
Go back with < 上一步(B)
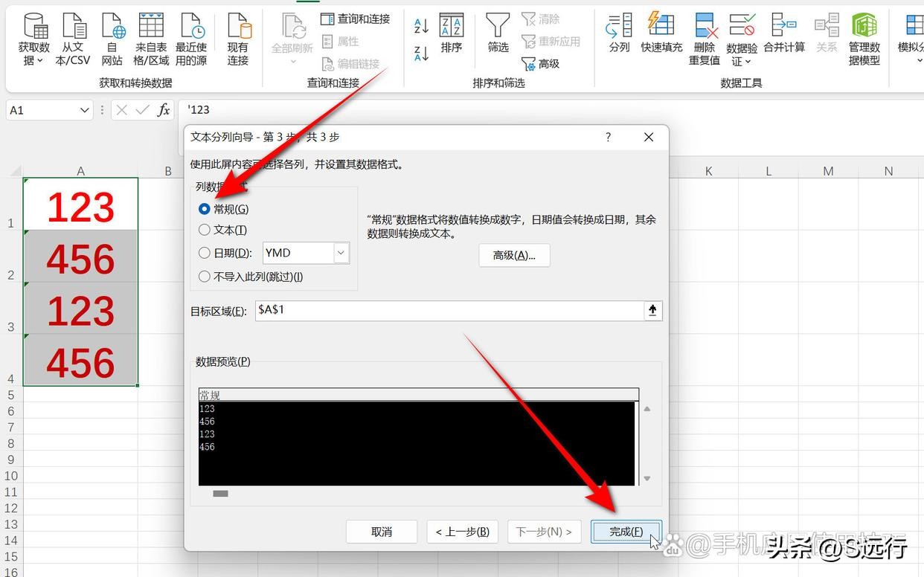(462, 532)
